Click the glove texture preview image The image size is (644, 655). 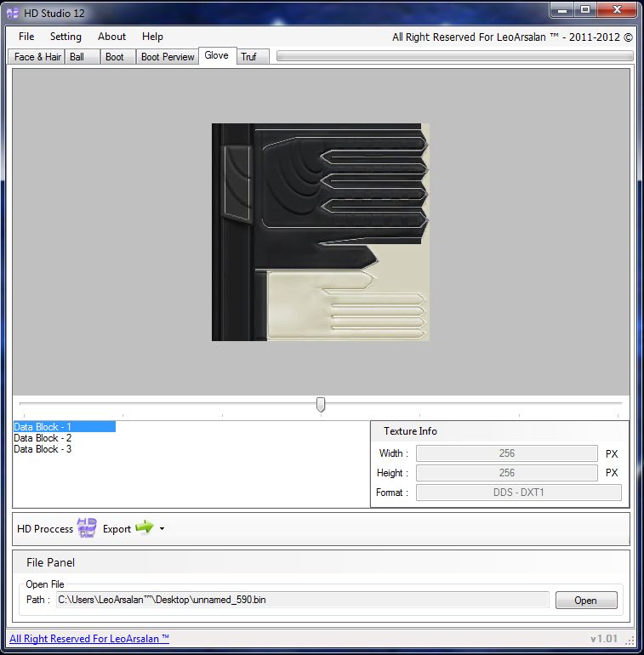click(321, 231)
